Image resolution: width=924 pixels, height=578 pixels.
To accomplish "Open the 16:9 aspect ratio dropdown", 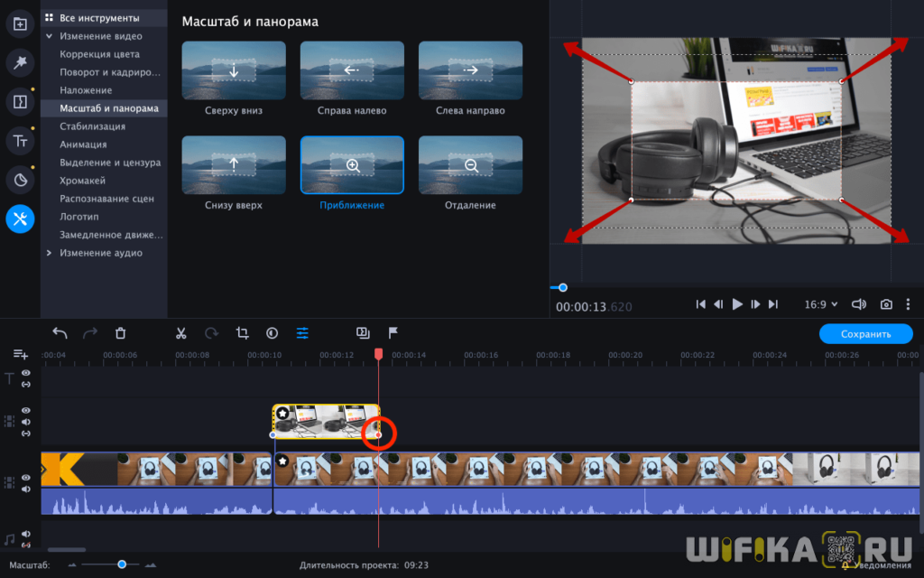I will pyautogui.click(x=821, y=305).
